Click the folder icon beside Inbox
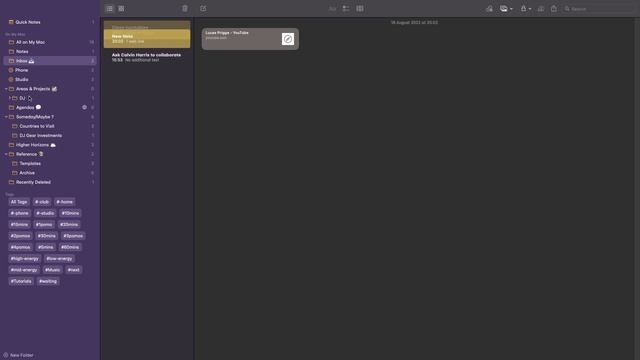Image resolution: width=640 pixels, height=360 pixels. pyautogui.click(x=11, y=61)
